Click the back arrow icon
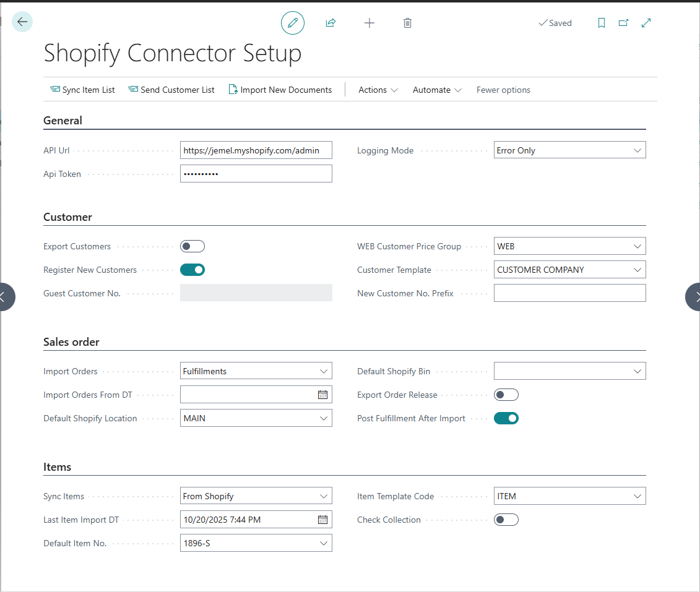 pos(22,22)
